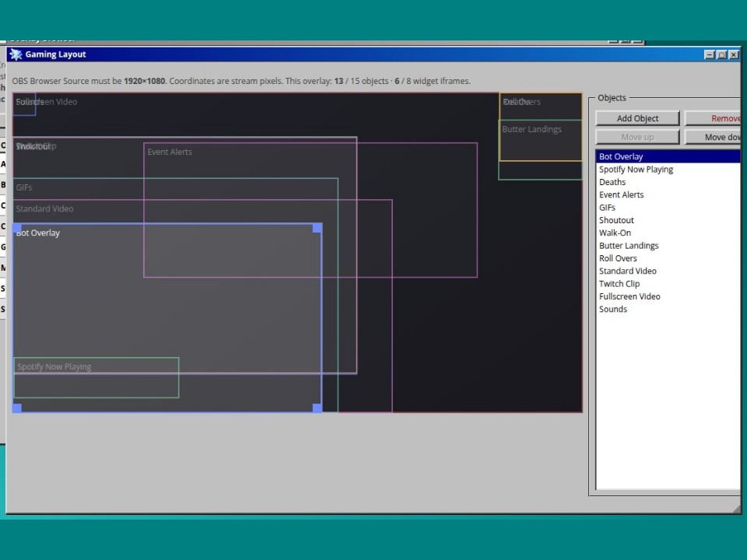This screenshot has height=560, width=747.
Task: Click the Gaming Layout window title icon
Action: coord(16,54)
